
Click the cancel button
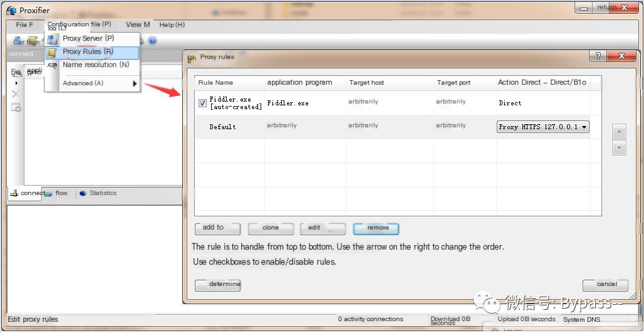point(605,285)
